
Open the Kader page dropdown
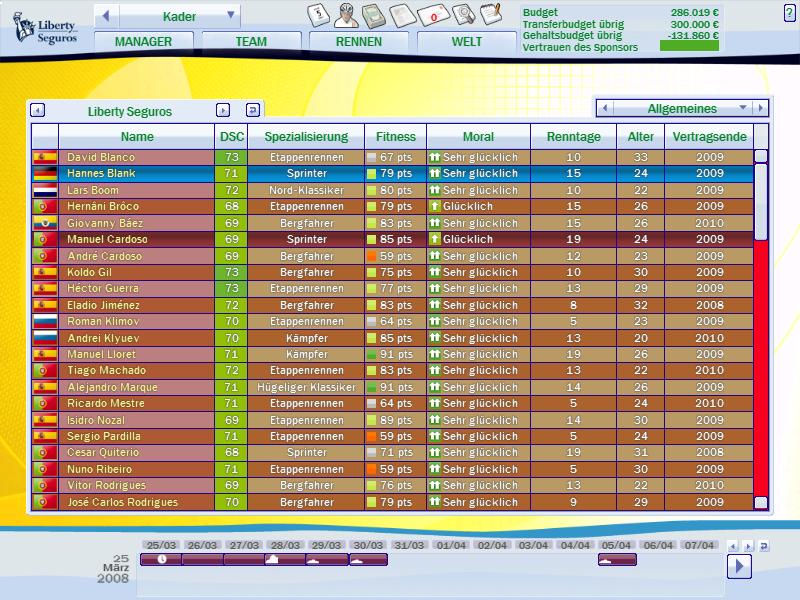coord(231,16)
